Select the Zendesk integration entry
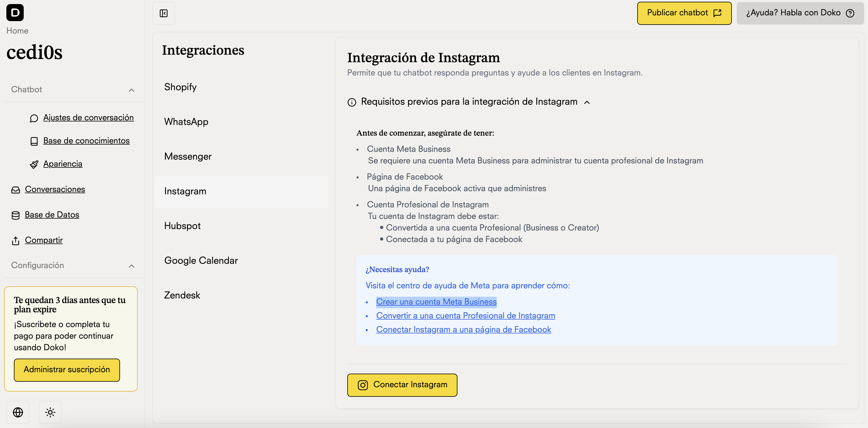This screenshot has width=868, height=428. click(182, 295)
